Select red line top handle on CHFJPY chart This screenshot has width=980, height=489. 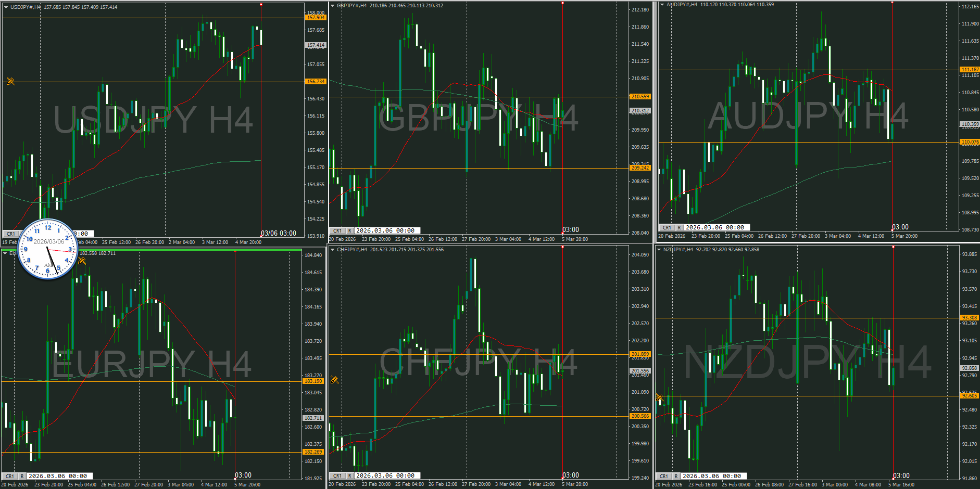(x=562, y=247)
